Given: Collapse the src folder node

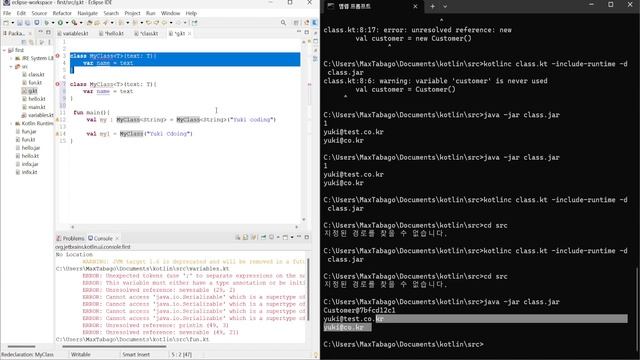Looking at the screenshot, I should 11,67.
